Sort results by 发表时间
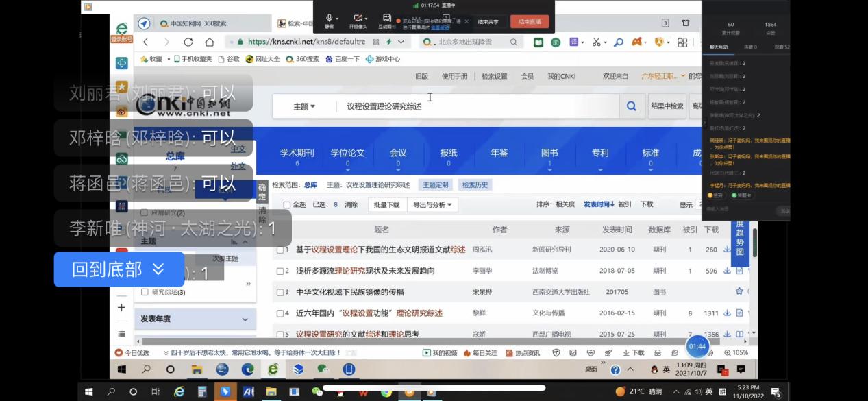Viewport: 868px width, 401px height. [599, 204]
